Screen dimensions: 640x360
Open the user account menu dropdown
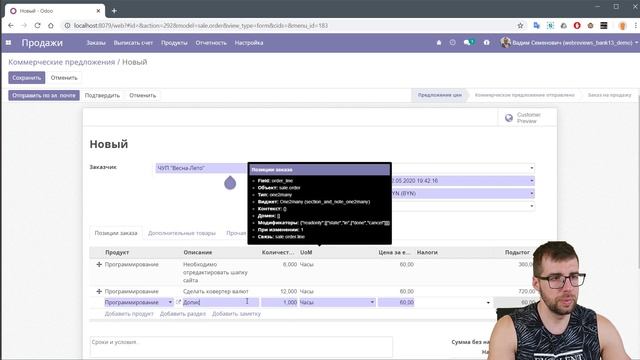(x=570, y=42)
